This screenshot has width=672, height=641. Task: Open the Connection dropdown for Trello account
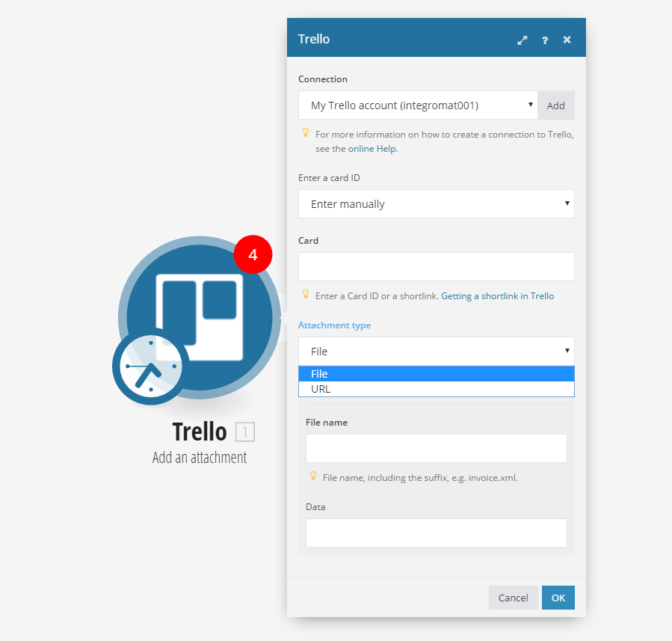tap(418, 105)
